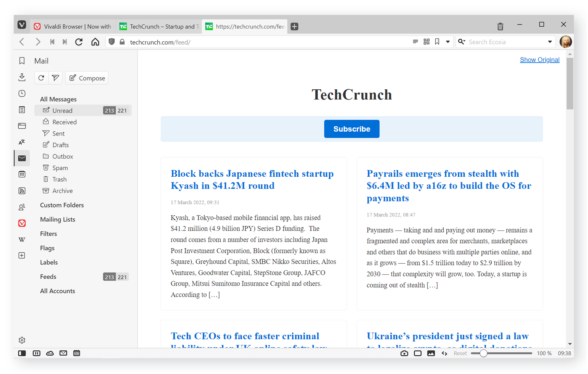Click the Show Original link
Screen dimensions: 588x374
[x=539, y=60]
